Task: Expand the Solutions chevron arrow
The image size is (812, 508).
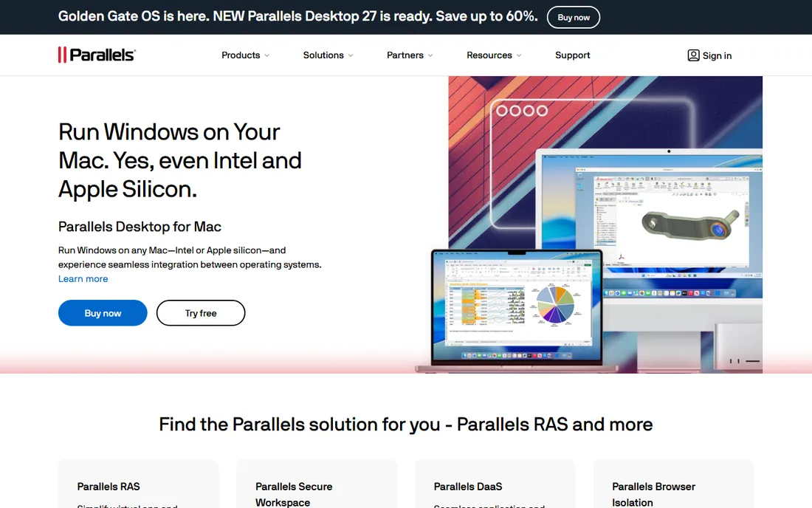Action: pos(351,55)
